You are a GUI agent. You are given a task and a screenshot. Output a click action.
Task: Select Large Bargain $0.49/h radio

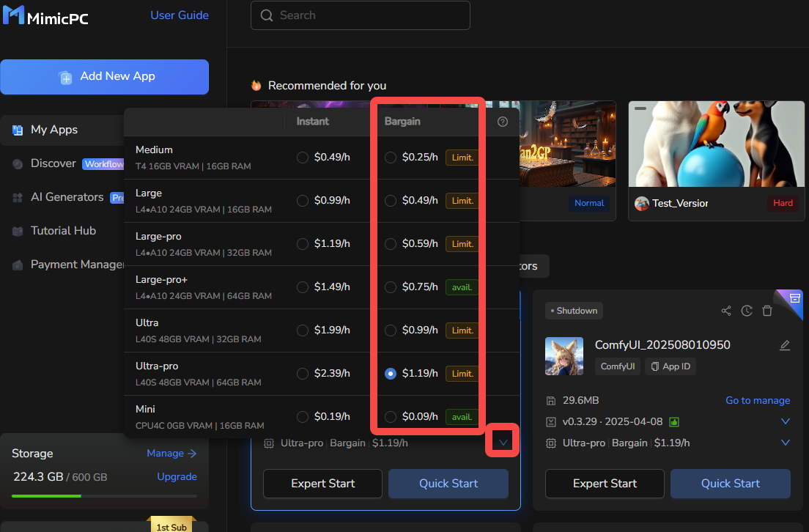coord(391,201)
